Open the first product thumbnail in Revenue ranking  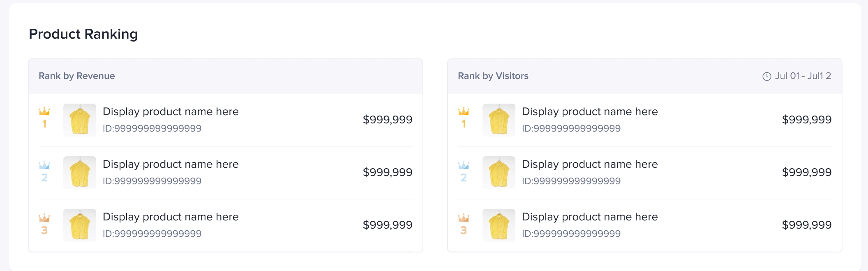[x=80, y=120]
